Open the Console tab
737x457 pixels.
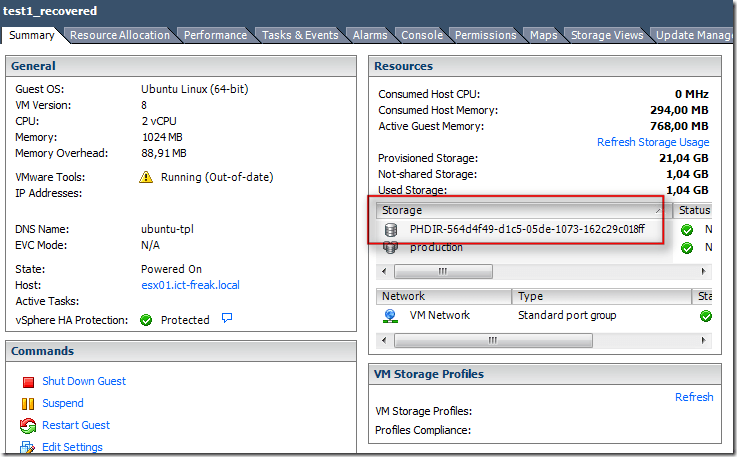(421, 35)
